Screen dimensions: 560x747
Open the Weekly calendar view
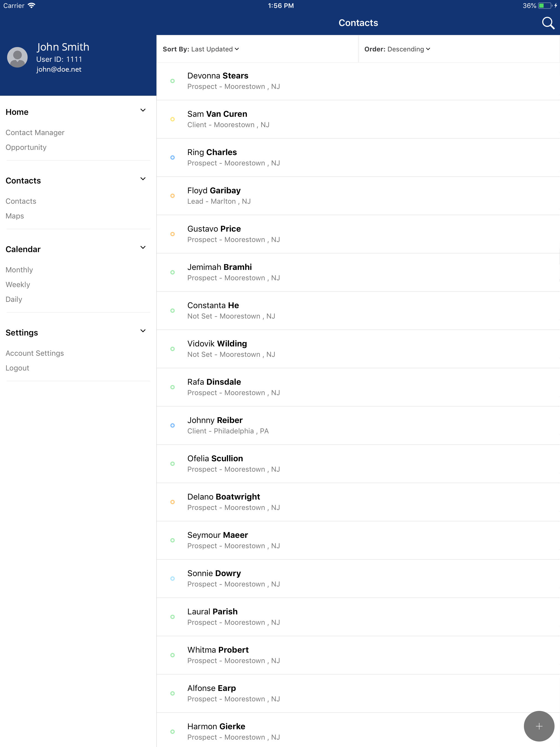point(17,285)
